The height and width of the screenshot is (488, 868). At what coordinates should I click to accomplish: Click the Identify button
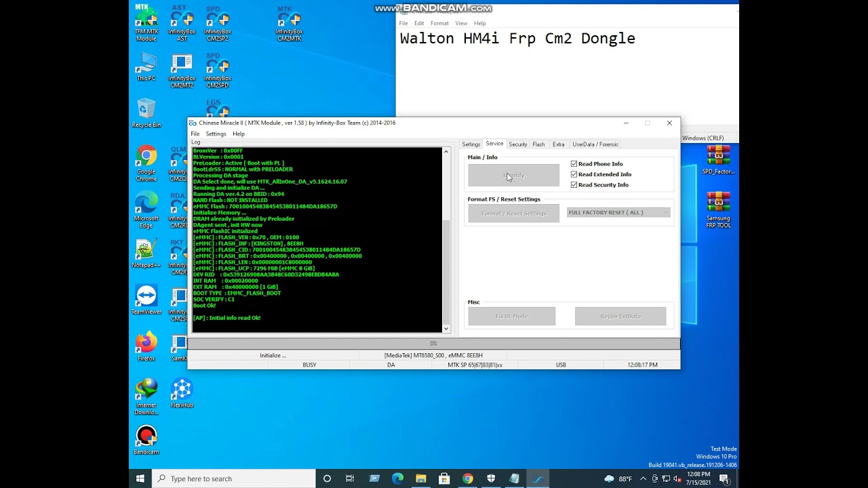coord(513,176)
